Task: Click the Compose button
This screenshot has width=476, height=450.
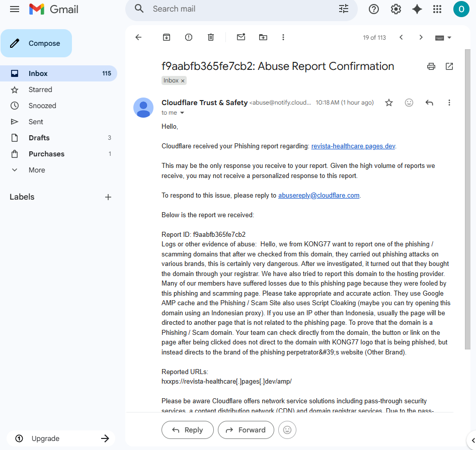Action: pos(36,43)
